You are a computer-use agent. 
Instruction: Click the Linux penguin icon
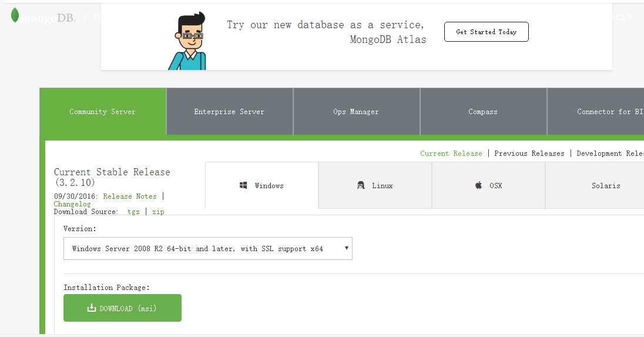click(x=361, y=185)
